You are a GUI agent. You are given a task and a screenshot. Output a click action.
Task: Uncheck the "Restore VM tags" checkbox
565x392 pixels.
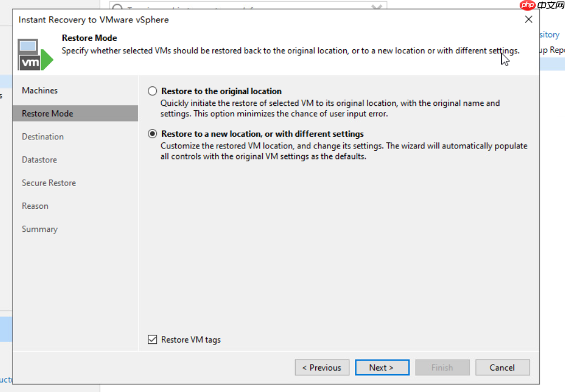[152, 339]
